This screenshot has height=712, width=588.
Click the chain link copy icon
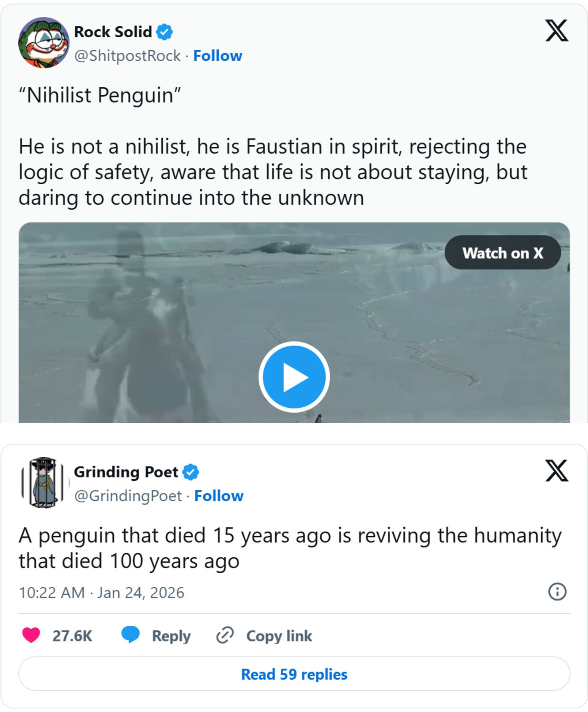[x=225, y=635]
